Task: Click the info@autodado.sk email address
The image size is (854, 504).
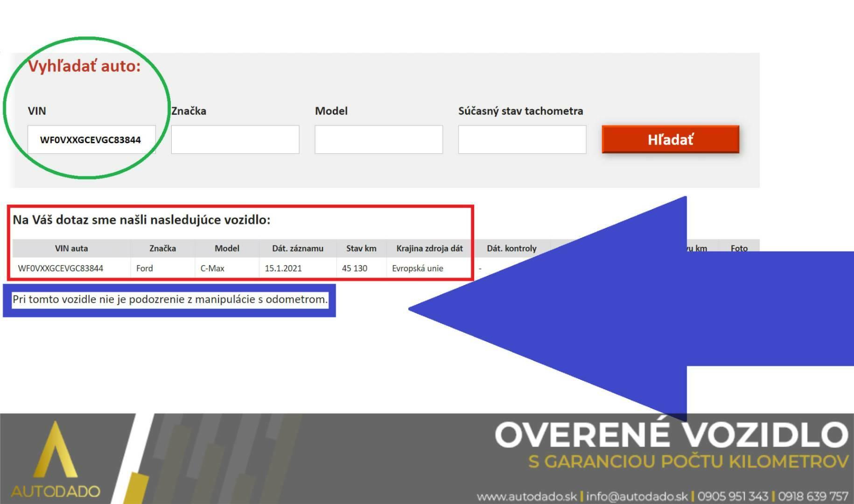Action: click(637, 496)
